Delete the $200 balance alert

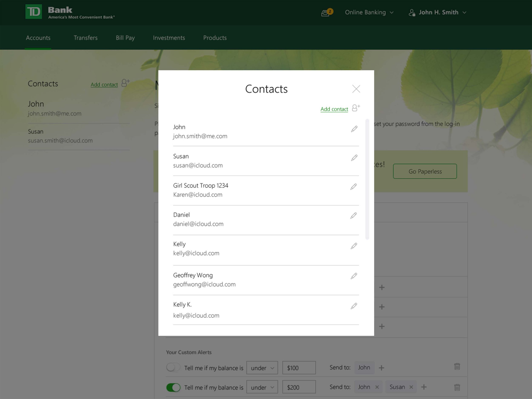(x=457, y=387)
